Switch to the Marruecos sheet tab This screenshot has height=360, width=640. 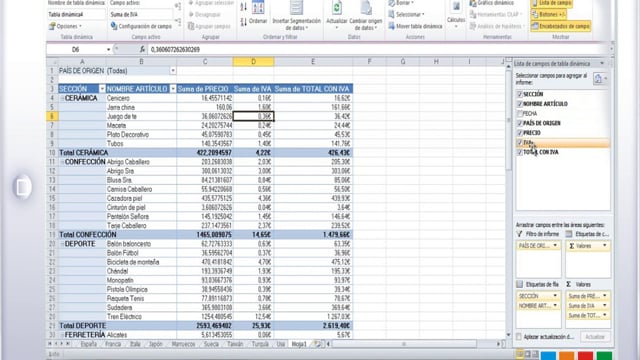point(183,344)
